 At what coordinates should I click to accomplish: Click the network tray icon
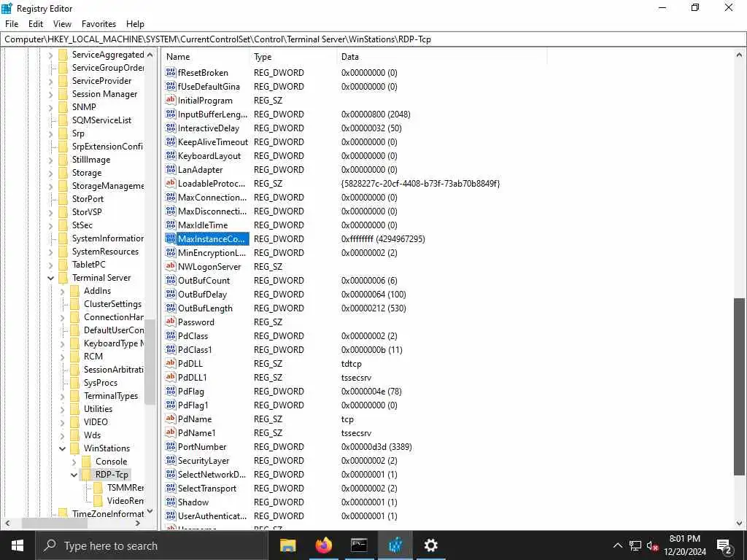(x=635, y=545)
